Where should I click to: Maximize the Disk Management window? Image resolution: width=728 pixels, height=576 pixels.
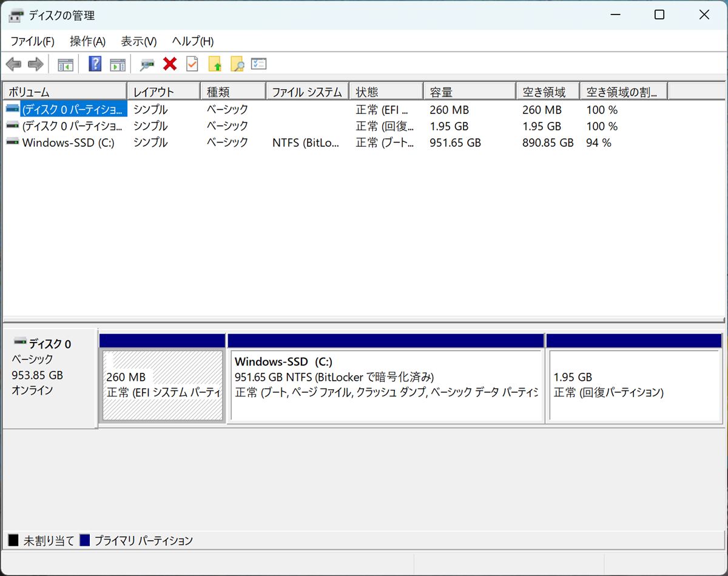click(659, 15)
